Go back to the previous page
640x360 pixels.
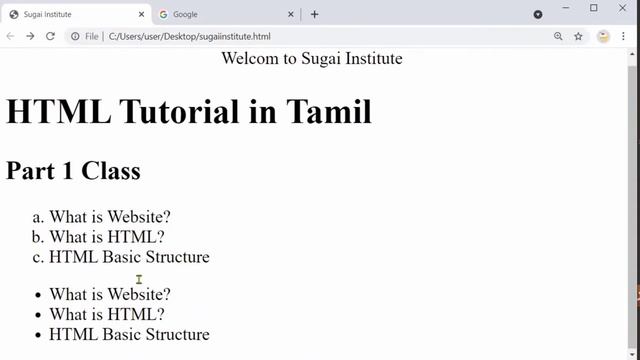pyautogui.click(x=11, y=36)
